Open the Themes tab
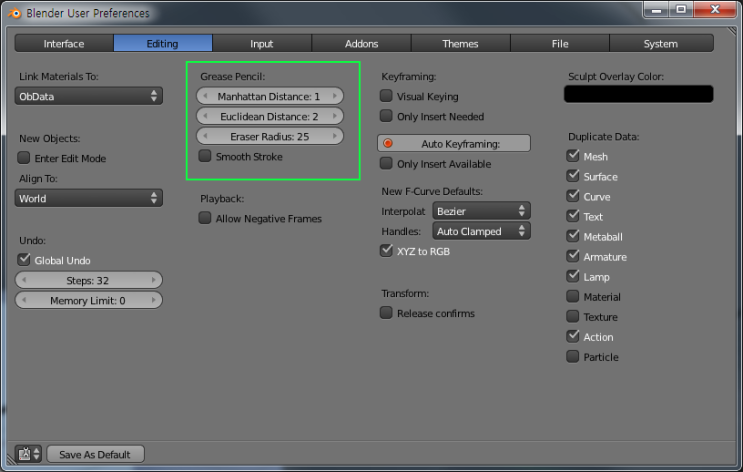Image resolution: width=743 pixels, height=472 pixels. click(460, 44)
